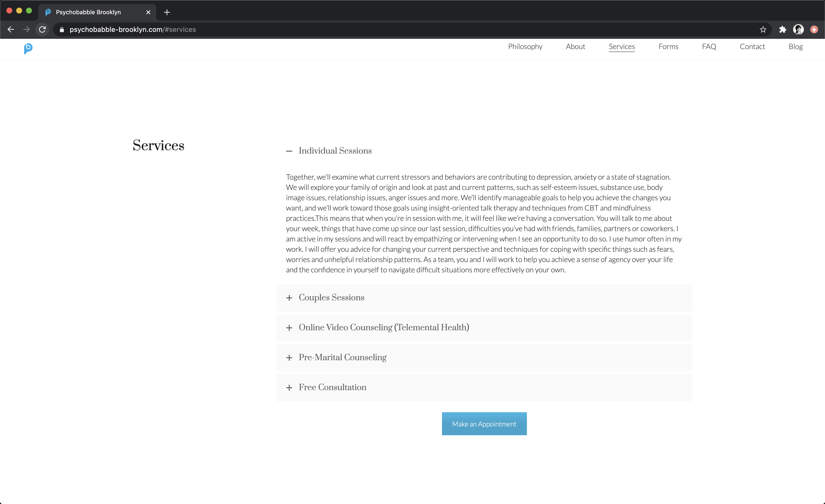Expand Online Video Counseling plus icon
The width and height of the screenshot is (825, 504).
(x=289, y=328)
